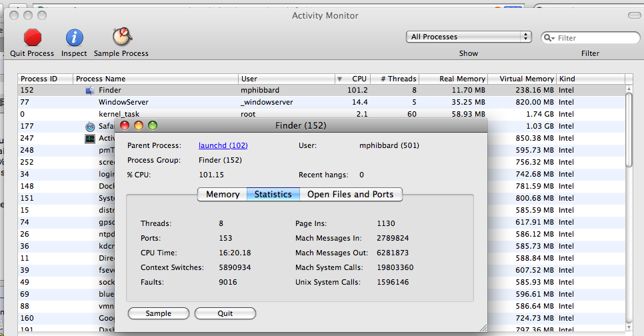Click the Sample Process icon
The height and width of the screenshot is (336, 644).
point(122,37)
